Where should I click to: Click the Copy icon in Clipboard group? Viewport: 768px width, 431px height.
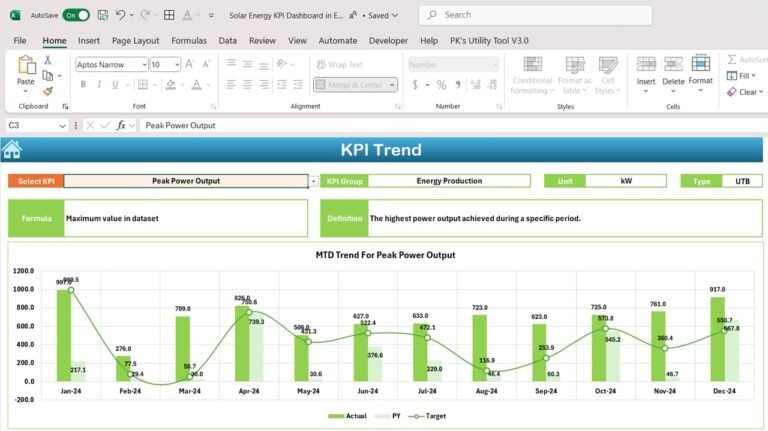(x=48, y=75)
